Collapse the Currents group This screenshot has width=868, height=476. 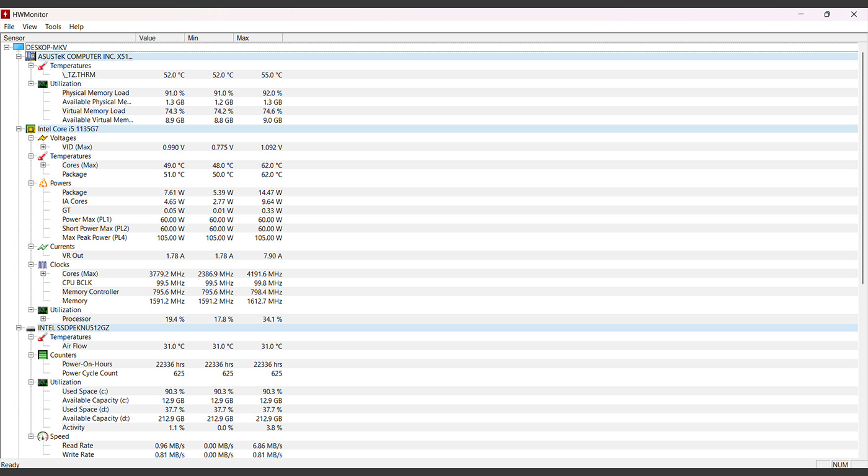[31, 247]
